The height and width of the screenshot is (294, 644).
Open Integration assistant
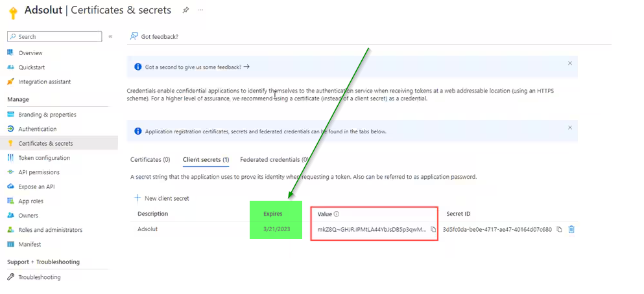tap(44, 82)
